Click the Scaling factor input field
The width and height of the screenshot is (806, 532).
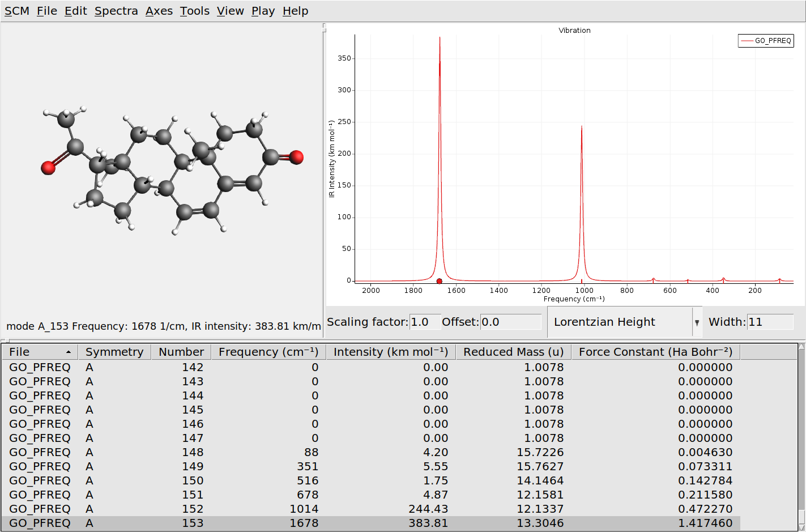click(x=424, y=322)
